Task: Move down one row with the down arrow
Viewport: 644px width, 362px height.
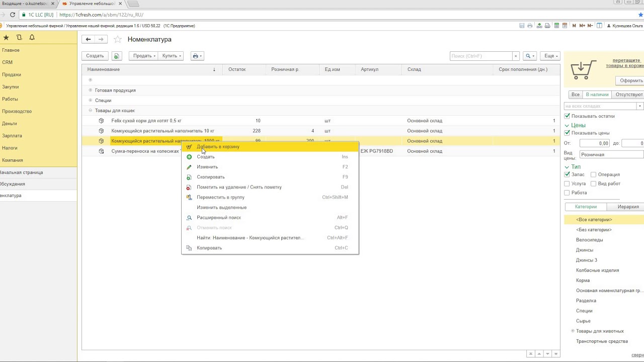Action: tap(547, 354)
